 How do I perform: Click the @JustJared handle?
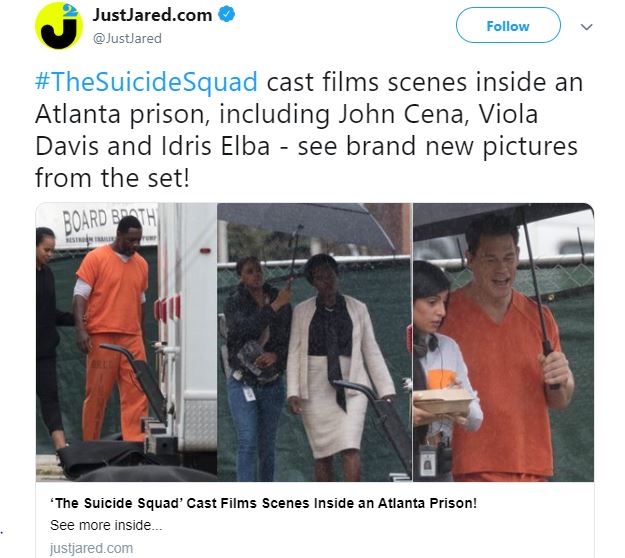point(127,39)
